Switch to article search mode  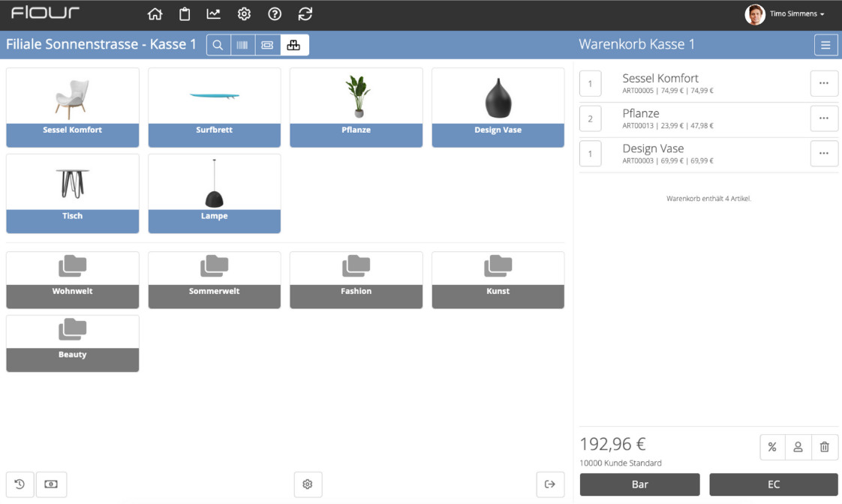tap(218, 45)
